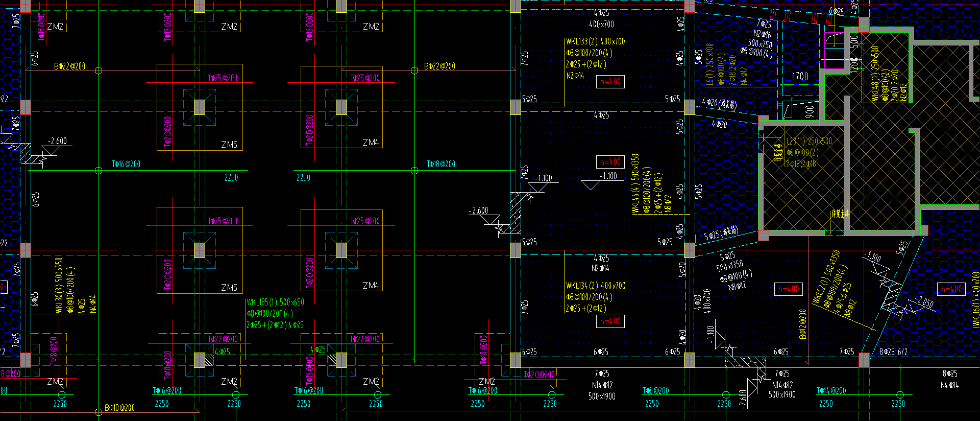This screenshot has width=980, height=421.
Task: Select the WKL134(2) 400x700 beam label
Action: coord(595,286)
